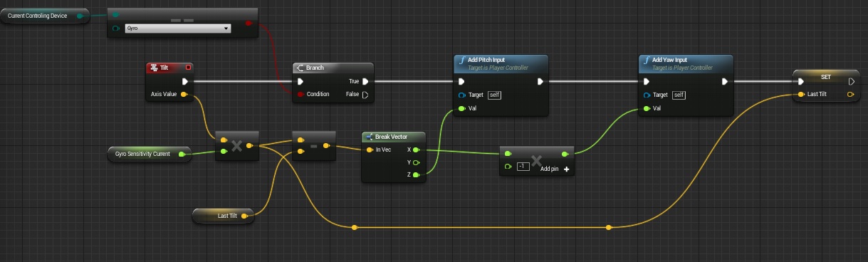868x262 pixels.
Task: Click the Break Vector node icon
Action: [369, 137]
